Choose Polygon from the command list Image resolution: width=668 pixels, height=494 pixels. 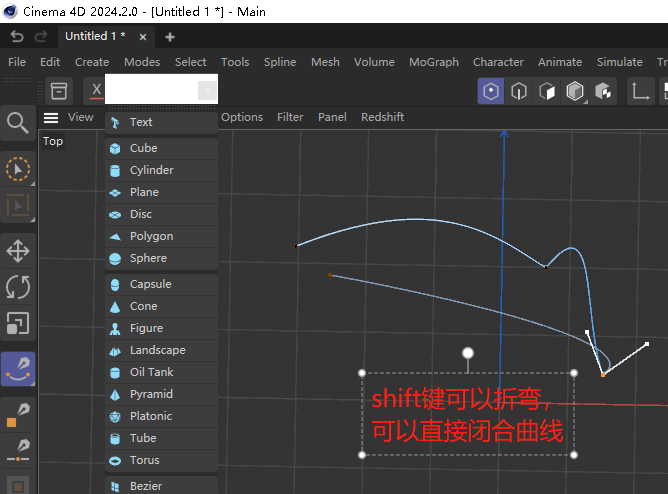click(x=161, y=236)
